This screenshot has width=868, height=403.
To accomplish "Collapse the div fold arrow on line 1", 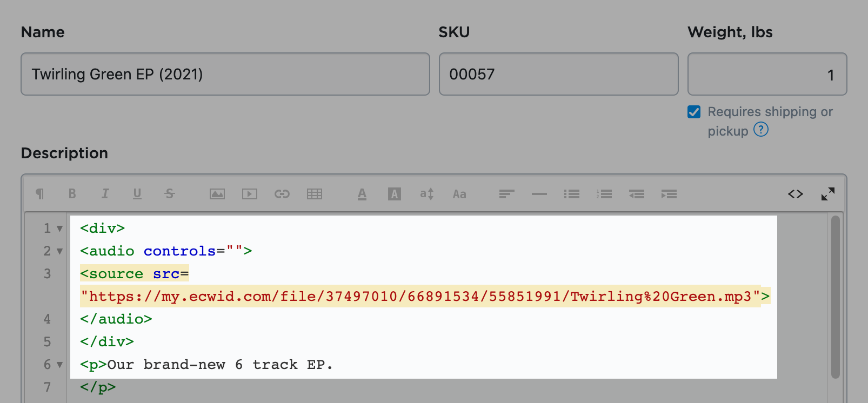I will coord(59,229).
